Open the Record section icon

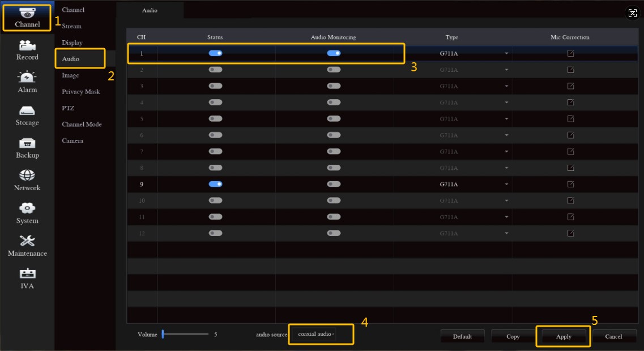27,45
